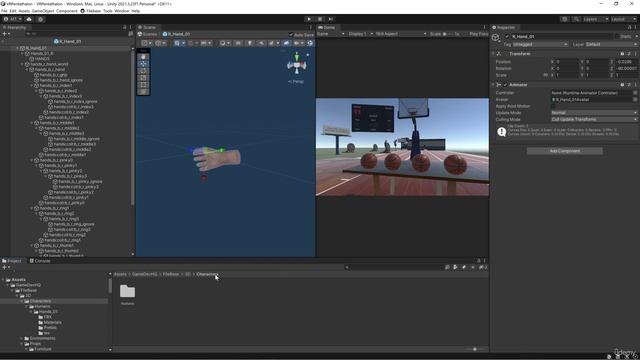
Task: Toggle scene lighting bulb icon
Action: (x=249, y=43)
